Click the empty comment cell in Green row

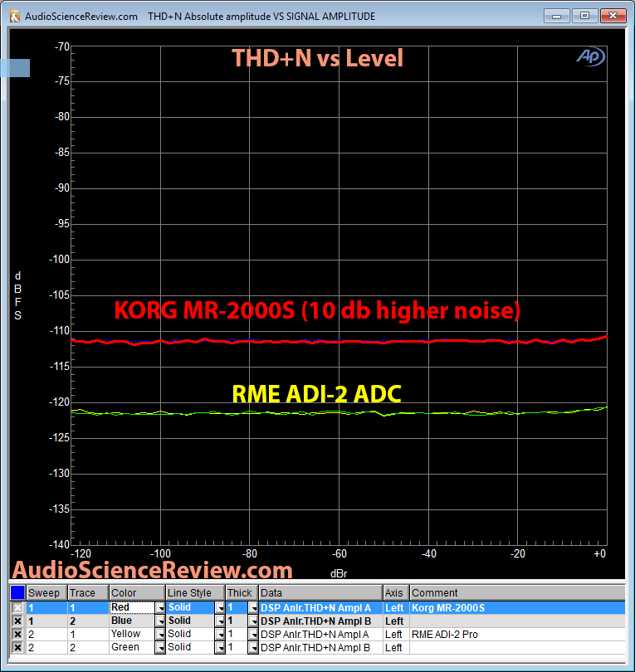(517, 648)
